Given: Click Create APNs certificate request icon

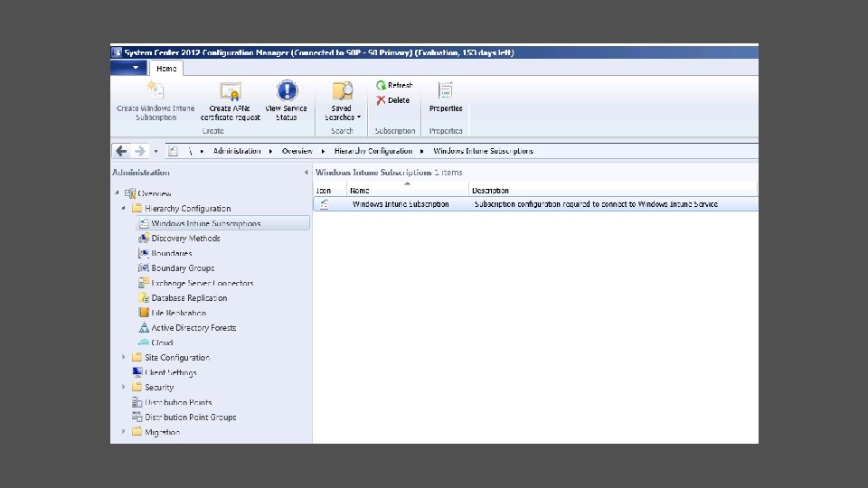Looking at the screenshot, I should (x=230, y=90).
